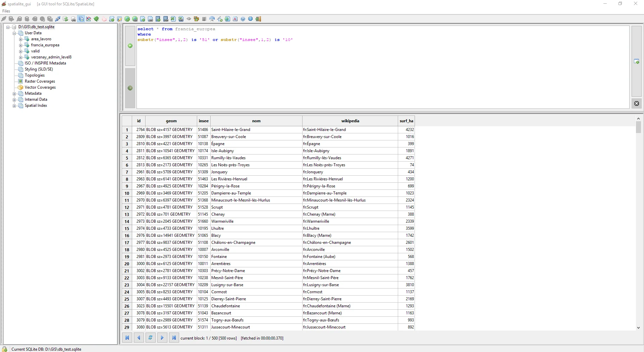644x352 pixels.
Task: Expand the verzenay_admin_level8 table node
Action: [21, 57]
